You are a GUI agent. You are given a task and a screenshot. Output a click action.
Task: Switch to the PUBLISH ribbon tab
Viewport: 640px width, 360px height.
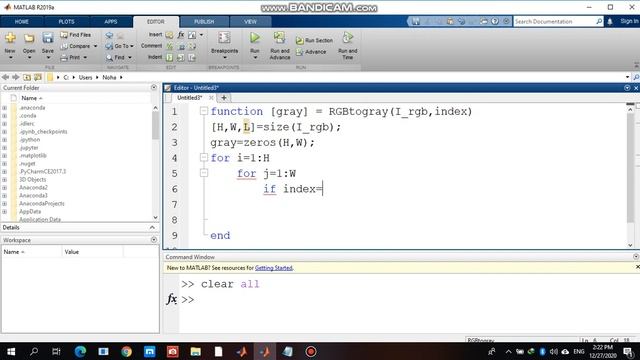point(204,22)
